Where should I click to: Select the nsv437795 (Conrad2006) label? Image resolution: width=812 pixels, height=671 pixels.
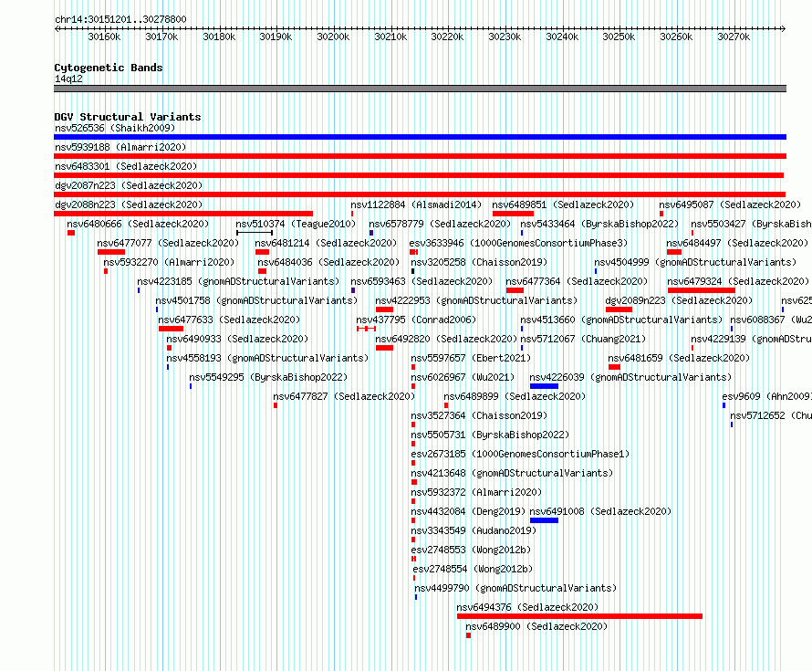pyautogui.click(x=416, y=320)
